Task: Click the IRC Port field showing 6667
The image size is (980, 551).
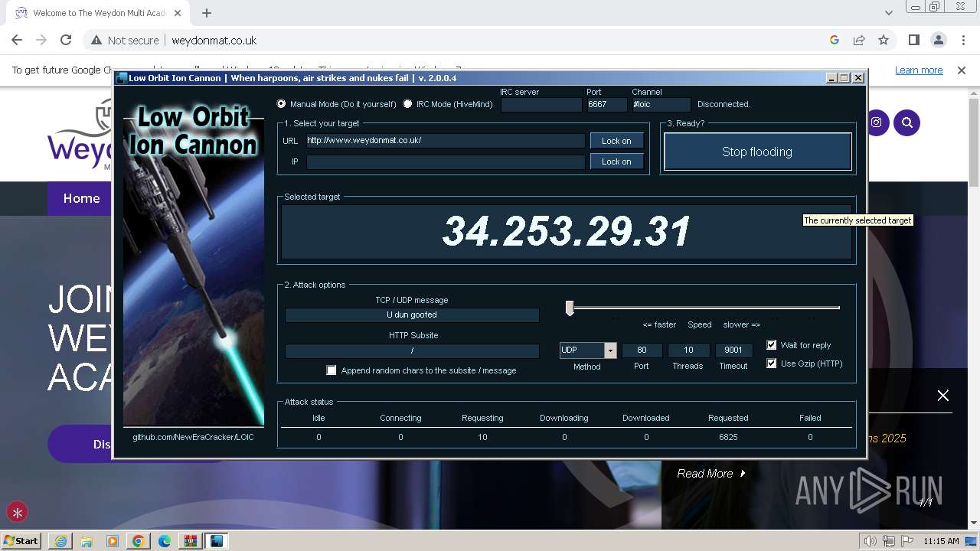Action: [607, 104]
